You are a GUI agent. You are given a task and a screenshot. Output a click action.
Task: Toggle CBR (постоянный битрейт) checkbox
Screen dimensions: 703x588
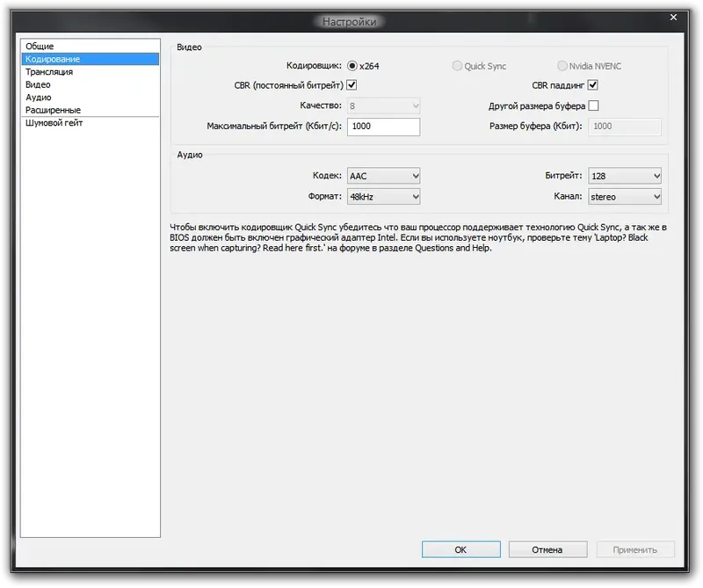pyautogui.click(x=352, y=84)
